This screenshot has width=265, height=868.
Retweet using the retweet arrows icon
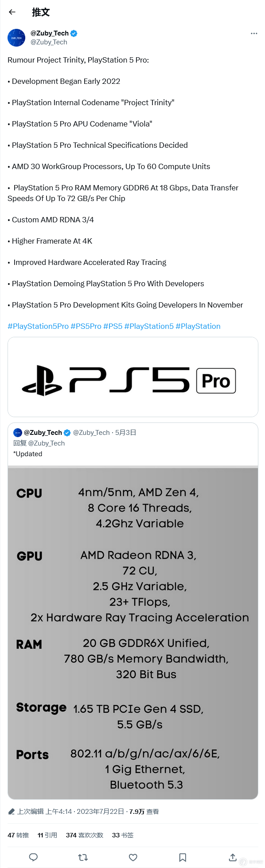click(x=83, y=857)
